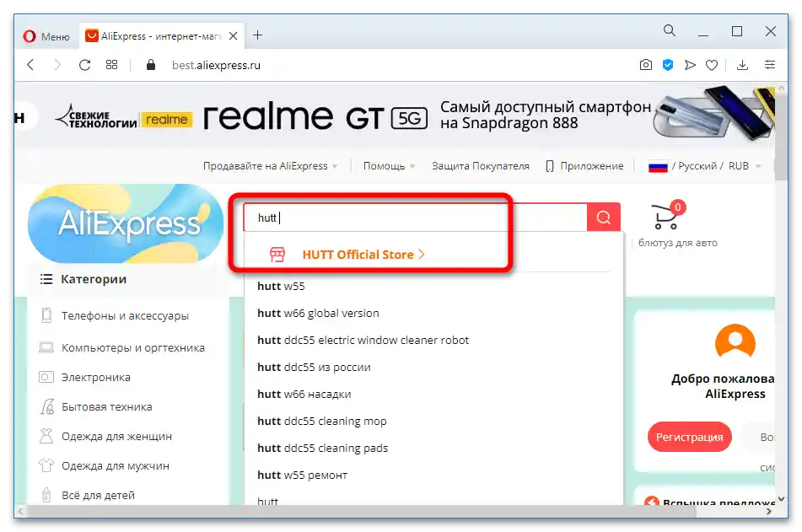
Task: Open the Speed Dial grid page
Action: pos(111,65)
